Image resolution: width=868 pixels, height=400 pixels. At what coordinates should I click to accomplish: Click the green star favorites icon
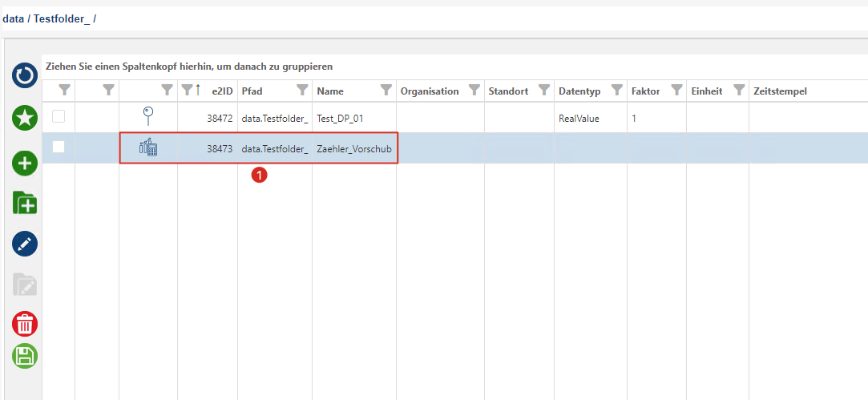pyautogui.click(x=25, y=119)
